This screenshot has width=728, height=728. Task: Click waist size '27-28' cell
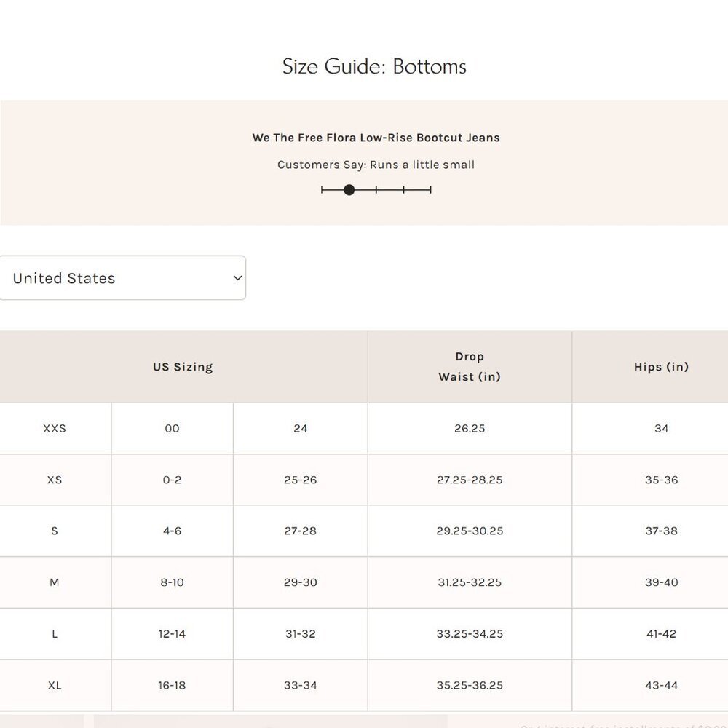[x=301, y=531]
